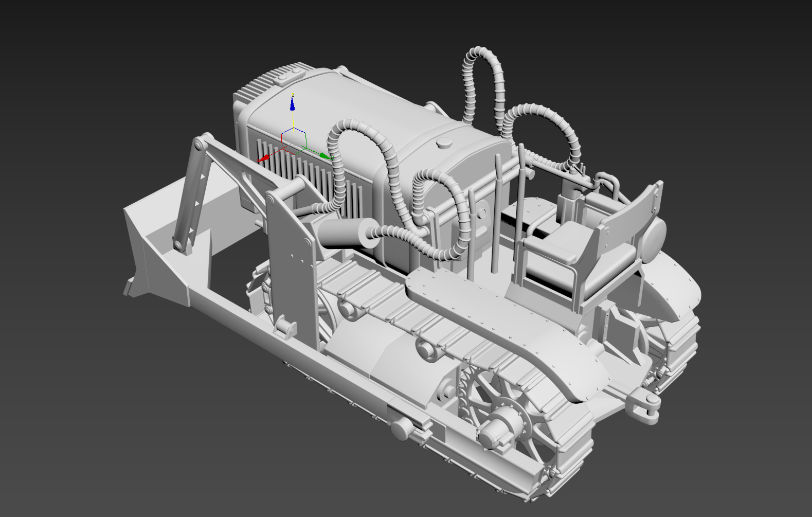
Task: Click the gray center square of the gizmo
Action: coord(294,140)
